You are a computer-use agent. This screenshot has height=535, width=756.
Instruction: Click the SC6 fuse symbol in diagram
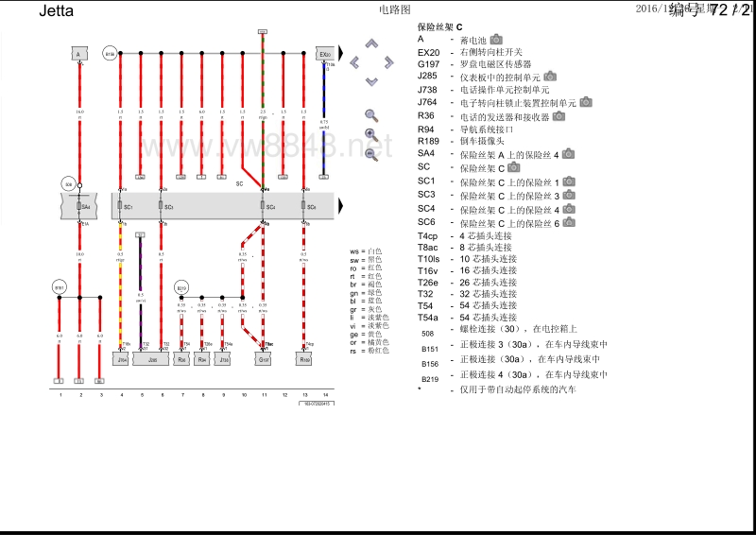click(x=303, y=206)
